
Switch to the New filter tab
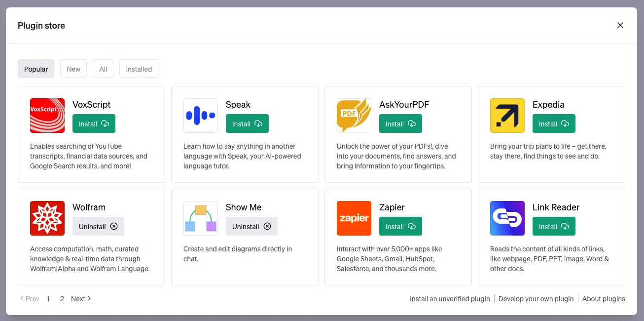(73, 69)
